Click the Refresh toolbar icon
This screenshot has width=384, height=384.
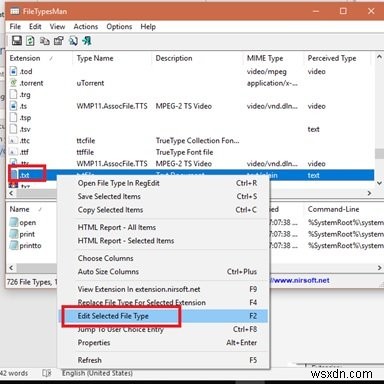[x=30, y=41]
